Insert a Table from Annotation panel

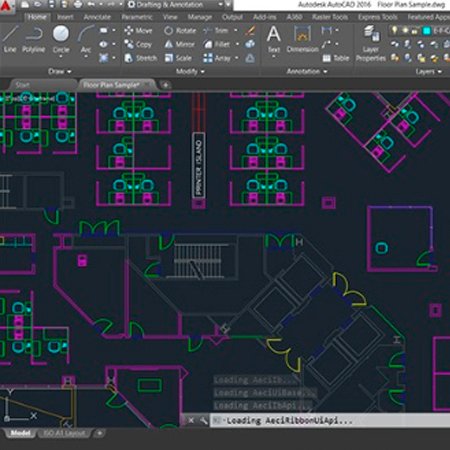pyautogui.click(x=336, y=58)
